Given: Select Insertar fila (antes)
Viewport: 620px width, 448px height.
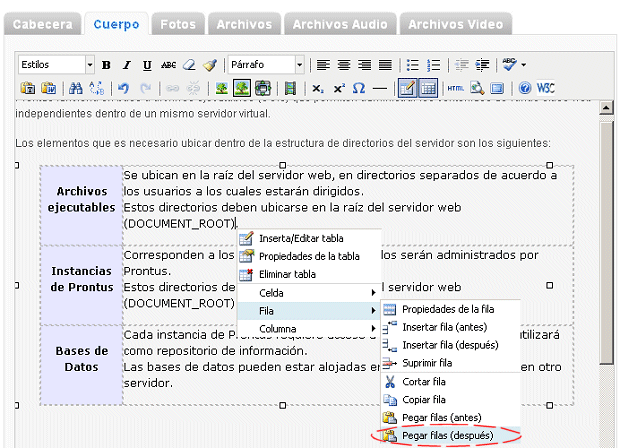Looking at the screenshot, I should [x=450, y=327].
